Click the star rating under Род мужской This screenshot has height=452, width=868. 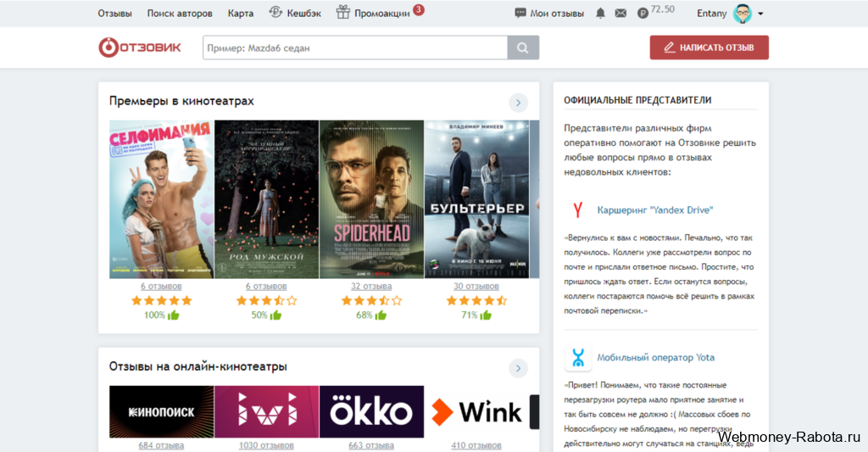click(266, 301)
